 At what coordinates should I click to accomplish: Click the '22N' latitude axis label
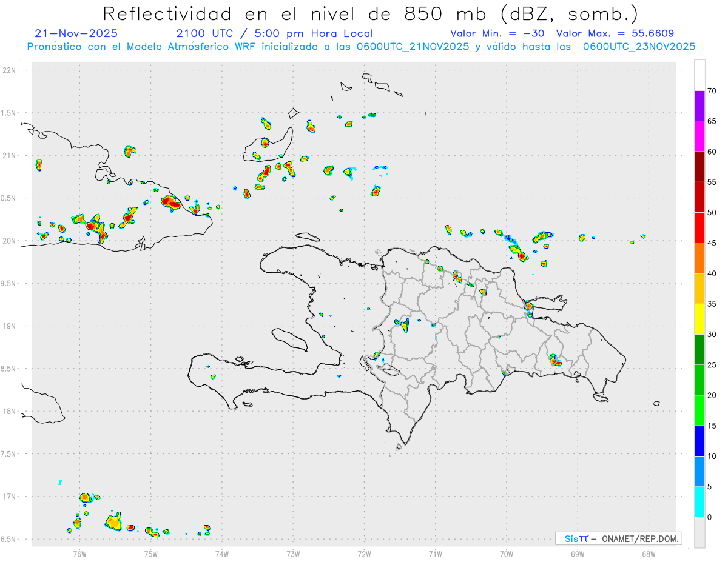(x=10, y=70)
